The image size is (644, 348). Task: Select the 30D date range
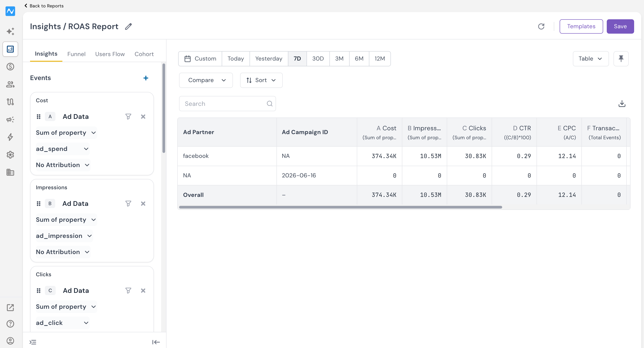pyautogui.click(x=318, y=59)
